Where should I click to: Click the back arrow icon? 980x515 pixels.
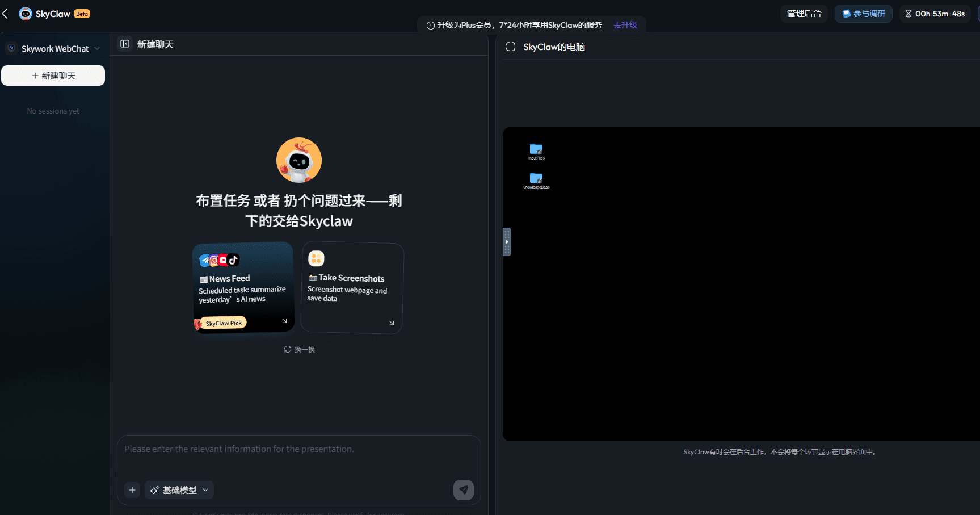click(6, 14)
